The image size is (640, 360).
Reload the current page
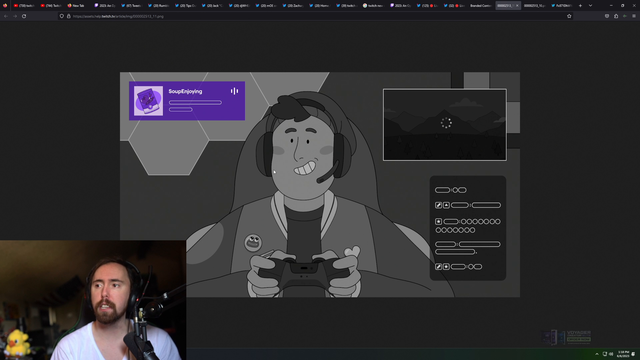(24, 16)
